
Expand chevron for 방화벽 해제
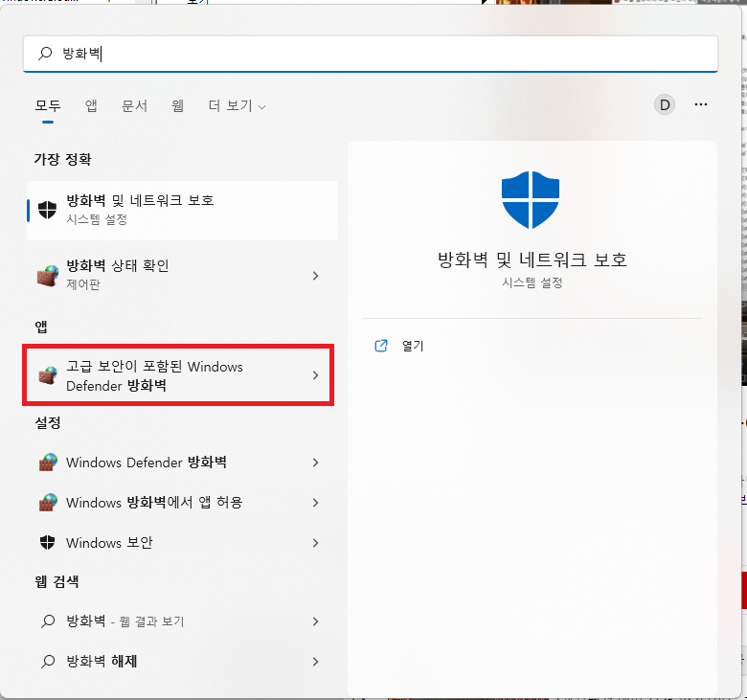315,662
